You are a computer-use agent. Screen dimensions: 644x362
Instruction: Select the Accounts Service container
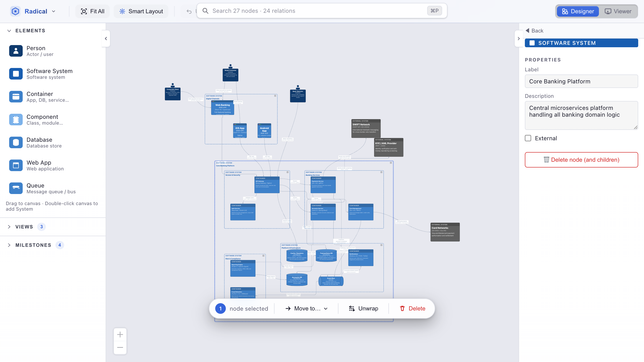(323, 212)
